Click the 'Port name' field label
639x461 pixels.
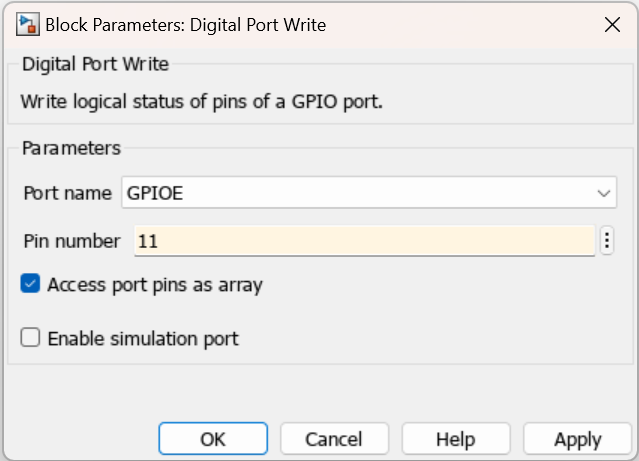point(67,193)
